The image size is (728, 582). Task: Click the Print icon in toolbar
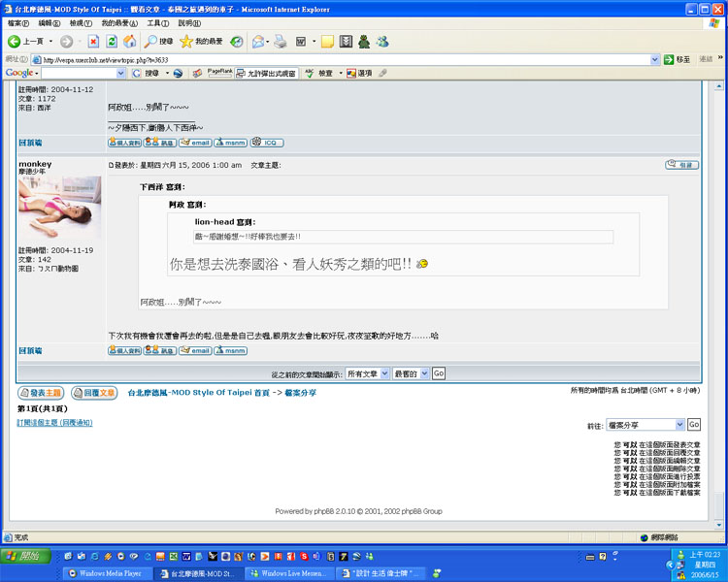coord(280,42)
